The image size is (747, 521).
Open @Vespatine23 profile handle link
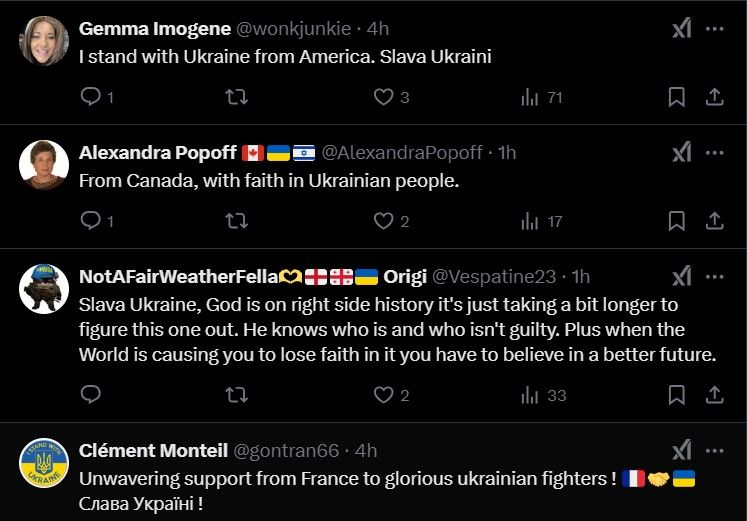tap(496, 276)
